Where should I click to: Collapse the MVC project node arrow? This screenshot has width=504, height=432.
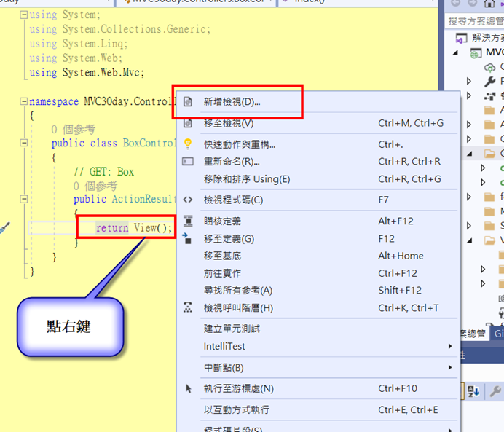coord(455,52)
